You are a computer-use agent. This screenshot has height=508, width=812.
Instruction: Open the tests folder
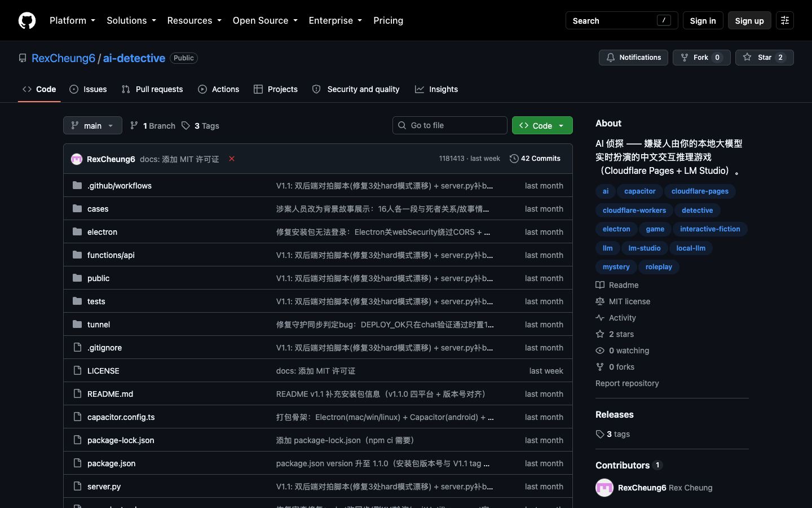pos(96,301)
